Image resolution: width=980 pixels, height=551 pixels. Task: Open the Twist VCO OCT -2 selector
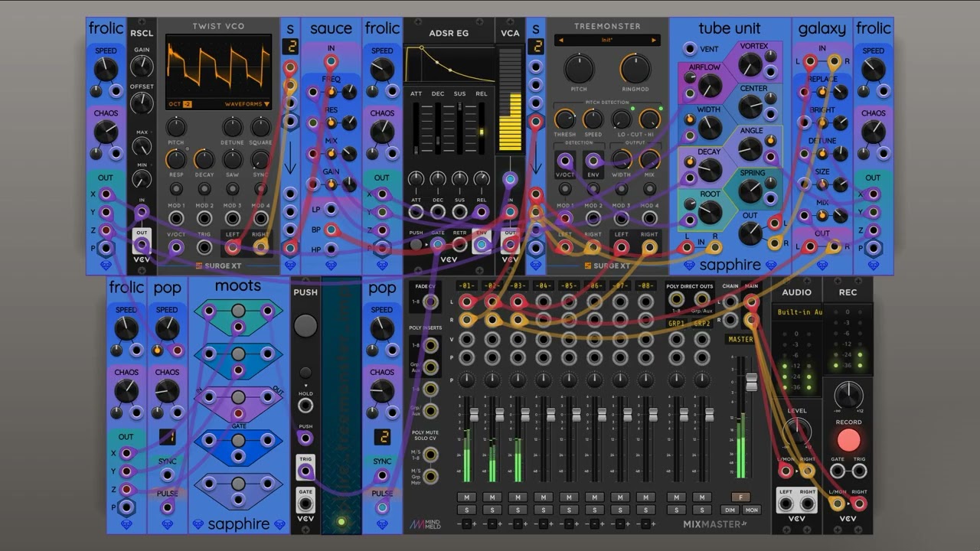[180, 104]
